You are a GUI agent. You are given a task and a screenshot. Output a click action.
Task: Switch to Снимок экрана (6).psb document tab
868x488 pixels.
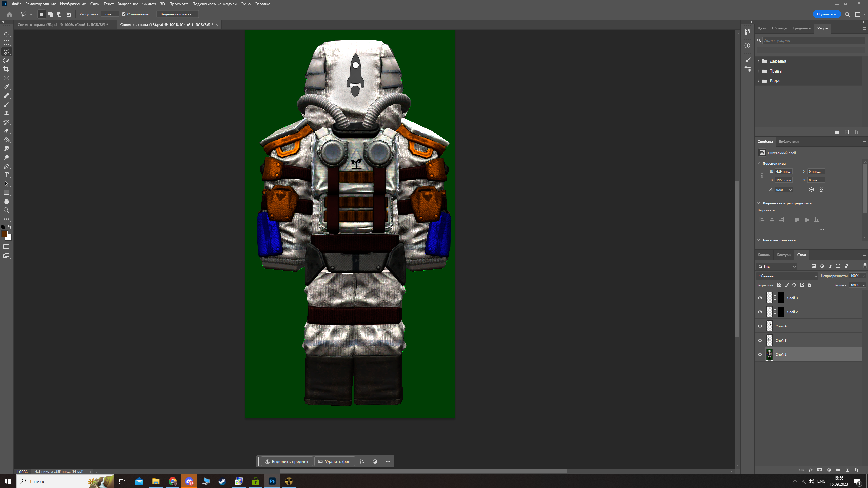[x=63, y=25]
